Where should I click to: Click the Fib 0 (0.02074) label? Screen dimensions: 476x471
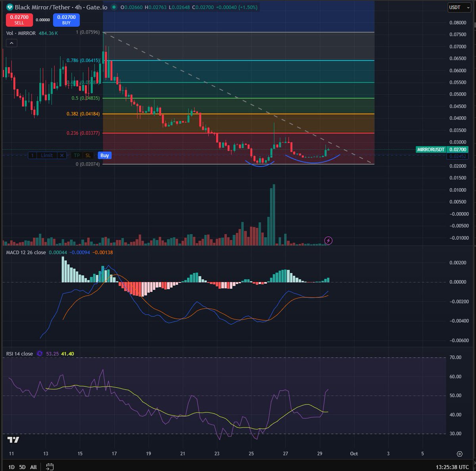point(88,164)
